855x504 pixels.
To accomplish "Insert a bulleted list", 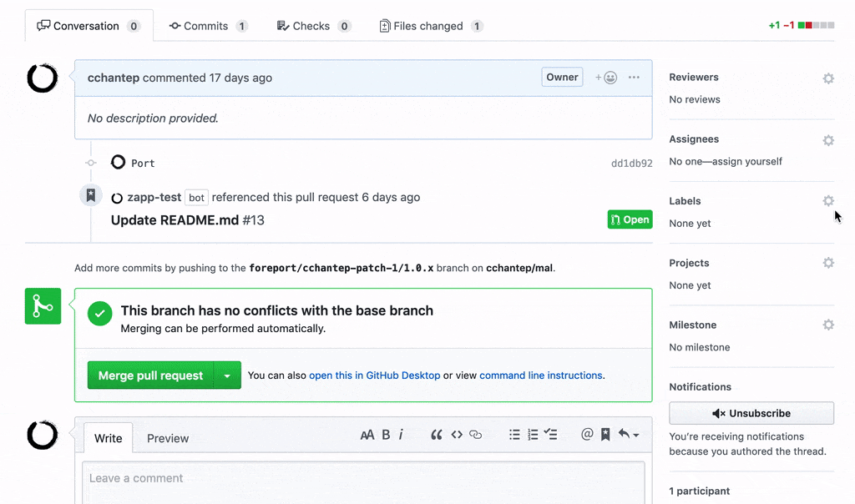I will (x=514, y=435).
